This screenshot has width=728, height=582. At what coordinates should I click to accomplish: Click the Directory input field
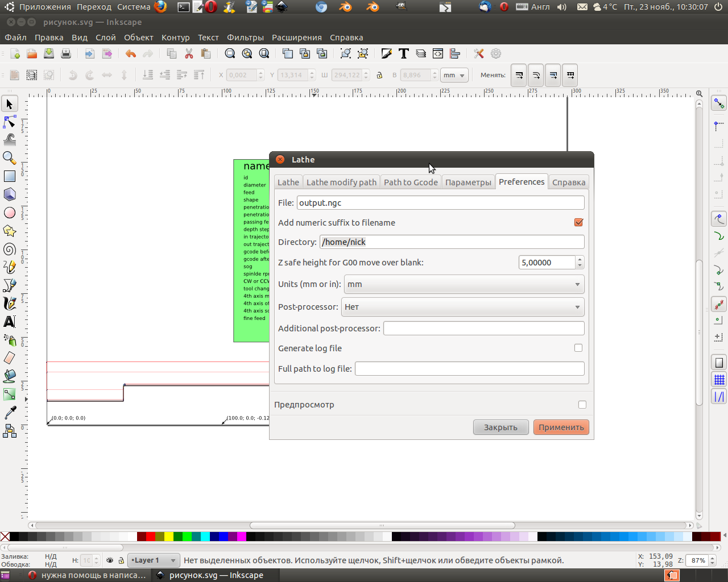click(452, 242)
